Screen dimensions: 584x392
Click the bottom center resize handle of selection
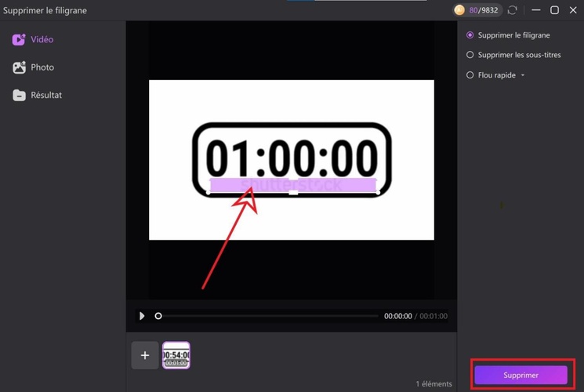click(x=293, y=192)
